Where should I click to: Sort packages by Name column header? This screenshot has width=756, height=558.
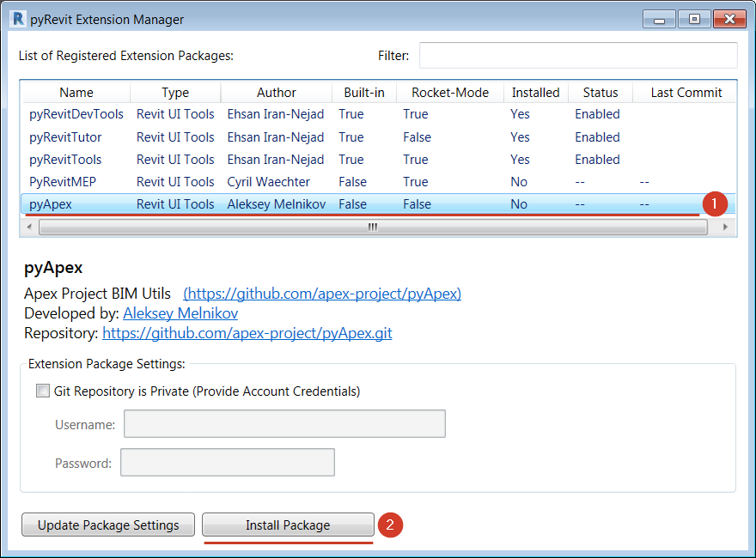tap(76, 93)
